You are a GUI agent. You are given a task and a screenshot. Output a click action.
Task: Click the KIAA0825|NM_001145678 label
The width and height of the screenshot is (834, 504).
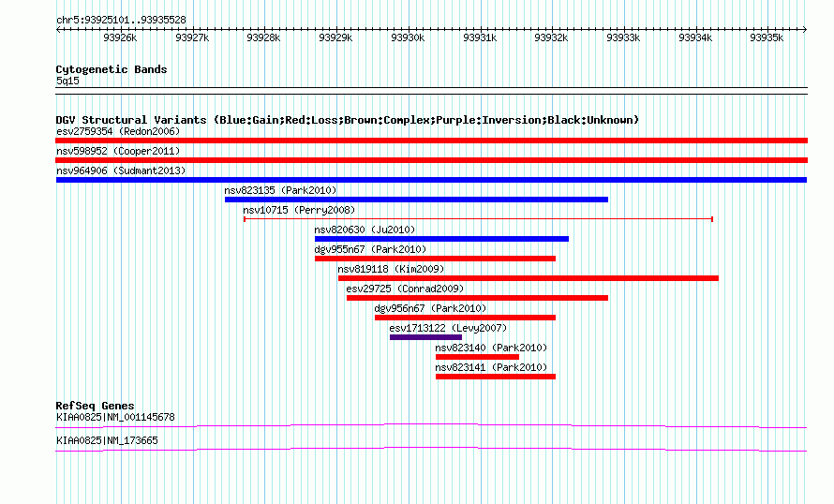[x=115, y=417]
